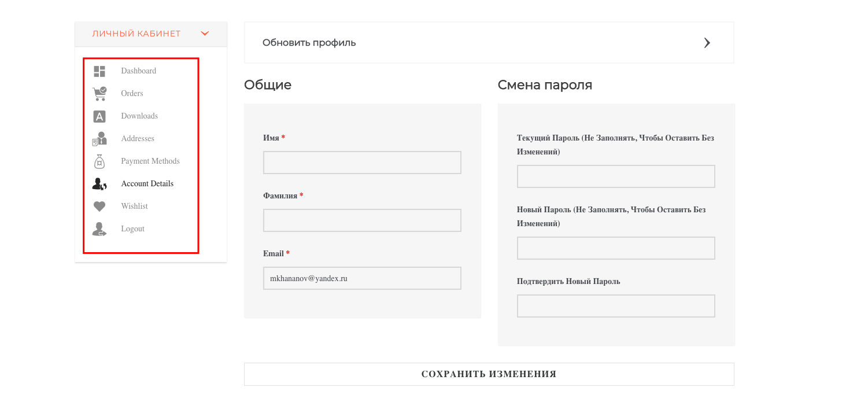Focus the Фамилия input field
Image resolution: width=868 pixels, height=402 pixels.
pyautogui.click(x=362, y=220)
